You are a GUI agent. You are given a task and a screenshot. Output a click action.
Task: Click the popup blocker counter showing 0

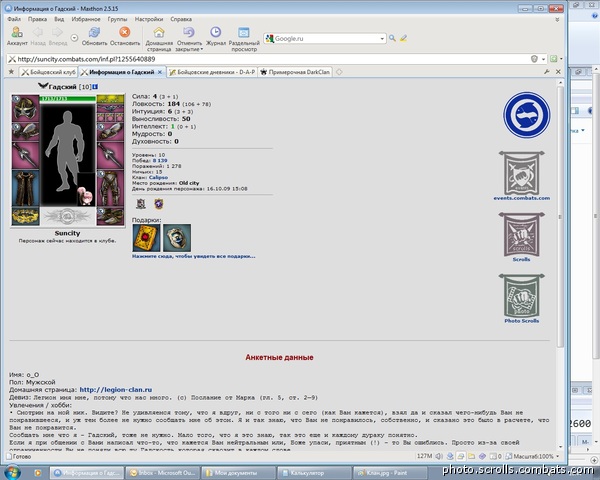[496, 456]
